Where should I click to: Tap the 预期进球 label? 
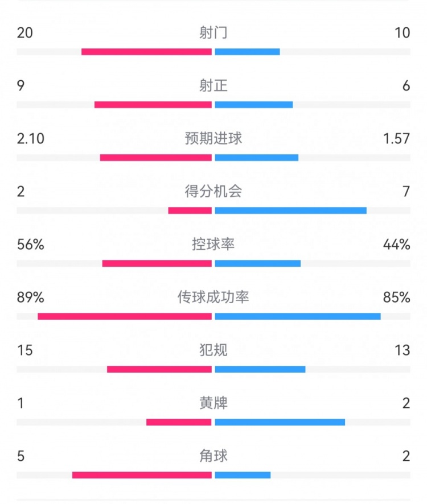tap(213, 138)
